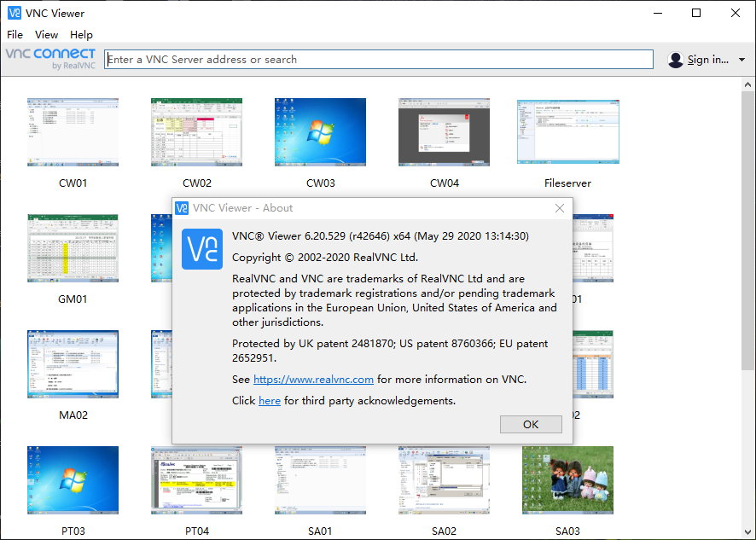Click the VNC Viewer main window title icon
This screenshot has height=540, width=756.
[15, 13]
